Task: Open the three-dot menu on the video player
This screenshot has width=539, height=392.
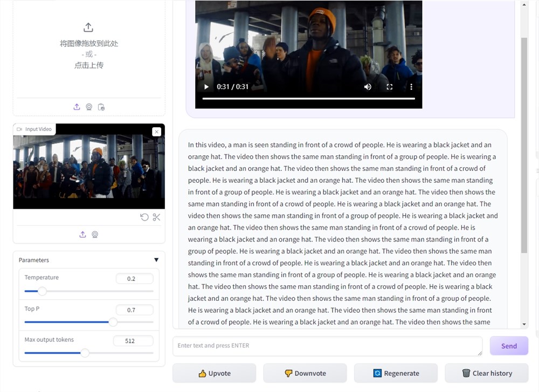Action: click(x=411, y=86)
